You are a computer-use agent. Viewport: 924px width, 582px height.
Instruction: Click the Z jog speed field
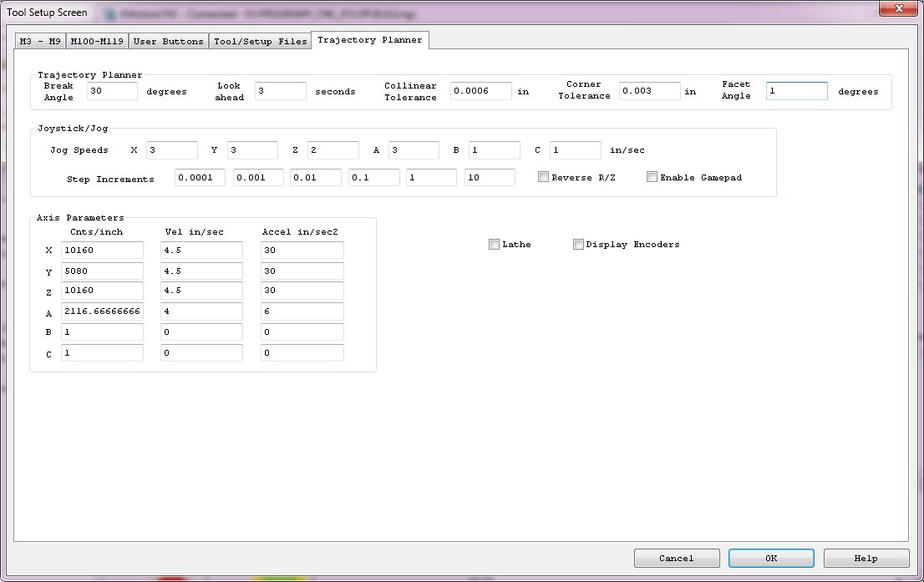[x=333, y=150]
